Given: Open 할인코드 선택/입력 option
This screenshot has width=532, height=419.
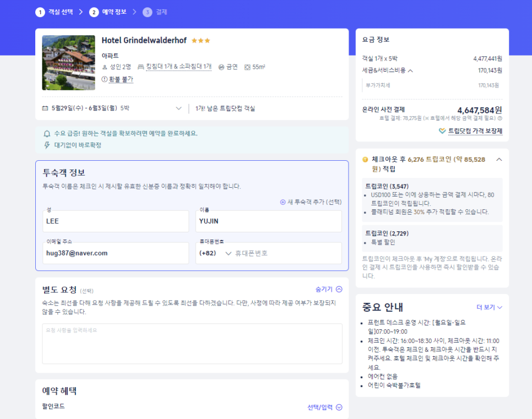Looking at the screenshot, I should [x=325, y=407].
